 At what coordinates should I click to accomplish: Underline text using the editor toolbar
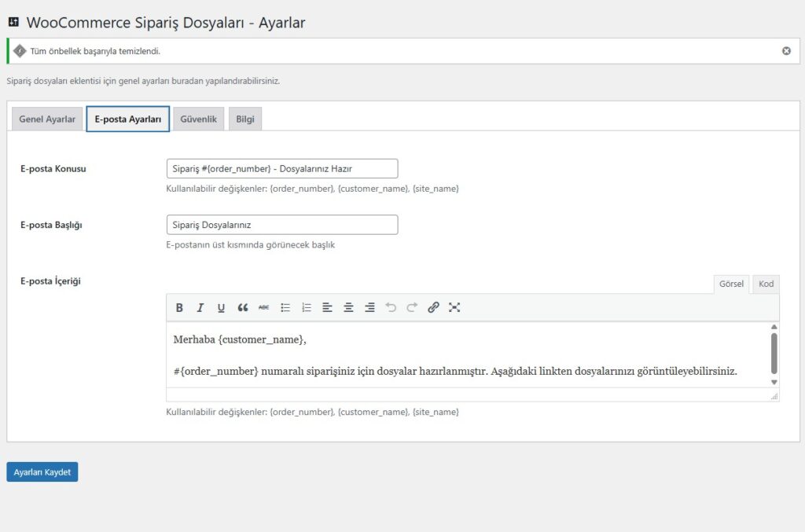click(221, 307)
